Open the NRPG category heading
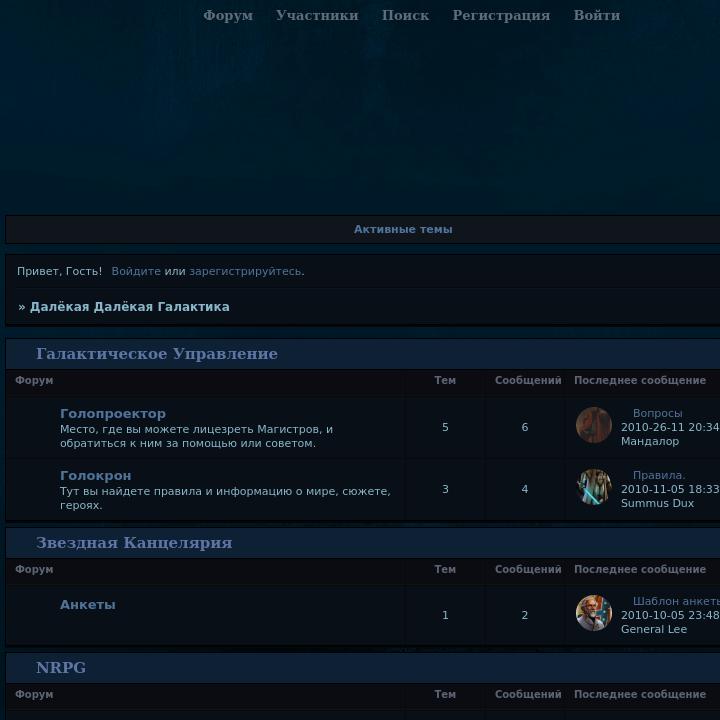The height and width of the screenshot is (720, 720). [61, 668]
